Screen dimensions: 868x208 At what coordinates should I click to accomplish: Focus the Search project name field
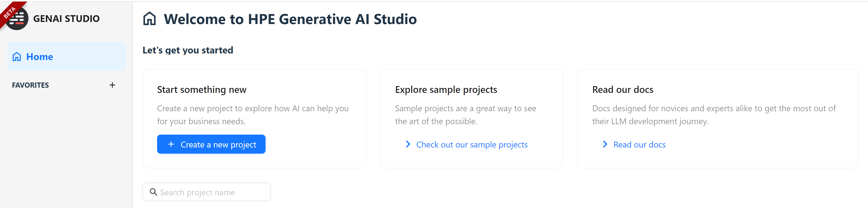[x=207, y=192]
